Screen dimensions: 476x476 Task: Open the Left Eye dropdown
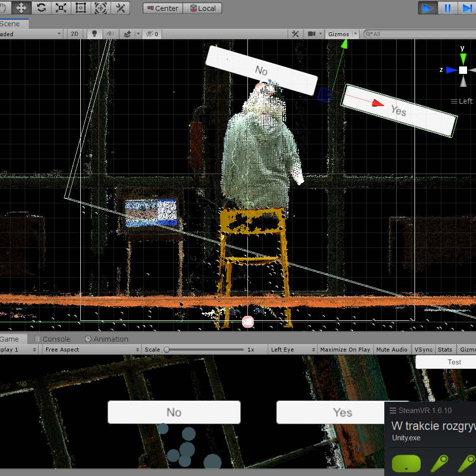(293, 350)
